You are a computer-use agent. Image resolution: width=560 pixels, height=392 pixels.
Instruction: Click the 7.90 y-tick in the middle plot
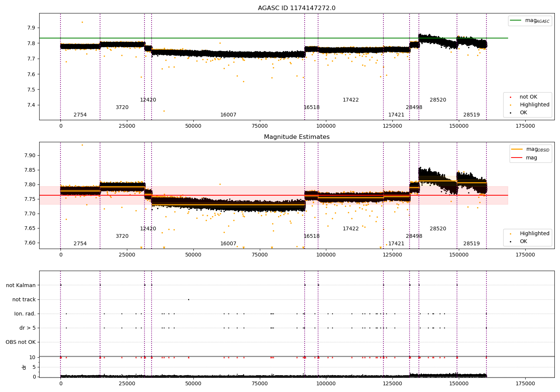29,156
